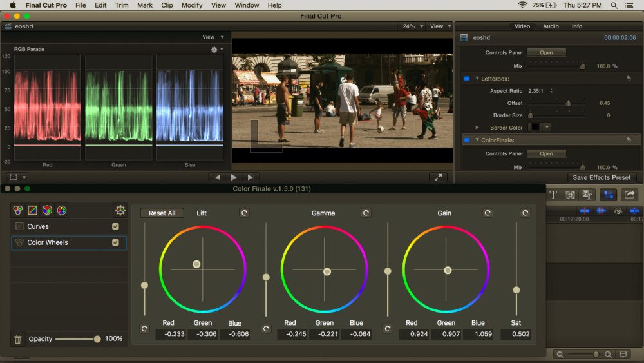Toggle the Letterbox effect blue enable box
This screenshot has height=363, width=644.
point(466,79)
